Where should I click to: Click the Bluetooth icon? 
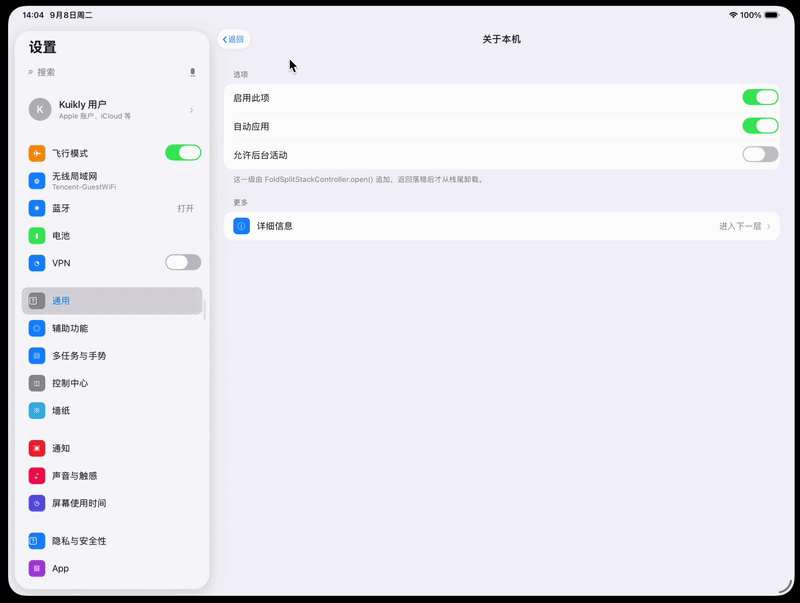click(x=37, y=208)
